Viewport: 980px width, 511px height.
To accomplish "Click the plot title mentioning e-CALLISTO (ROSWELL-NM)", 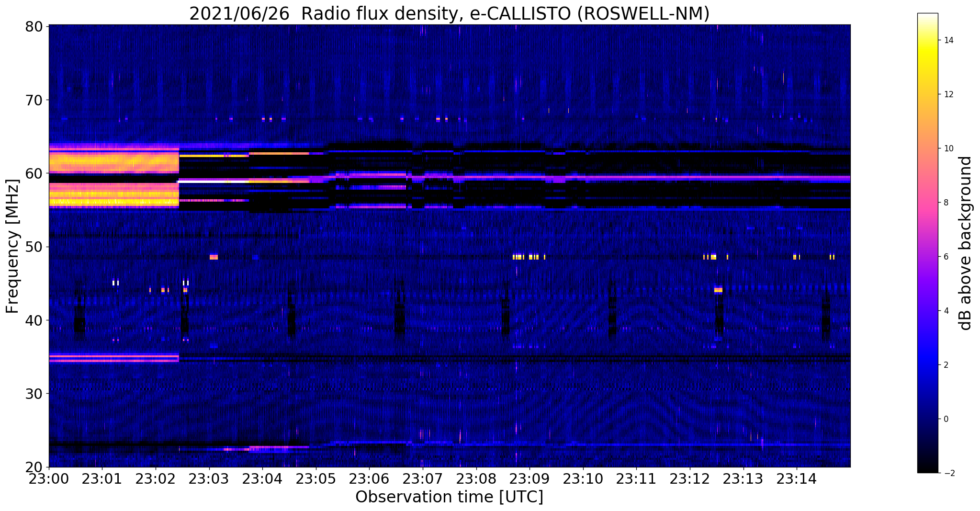I will pos(449,13).
